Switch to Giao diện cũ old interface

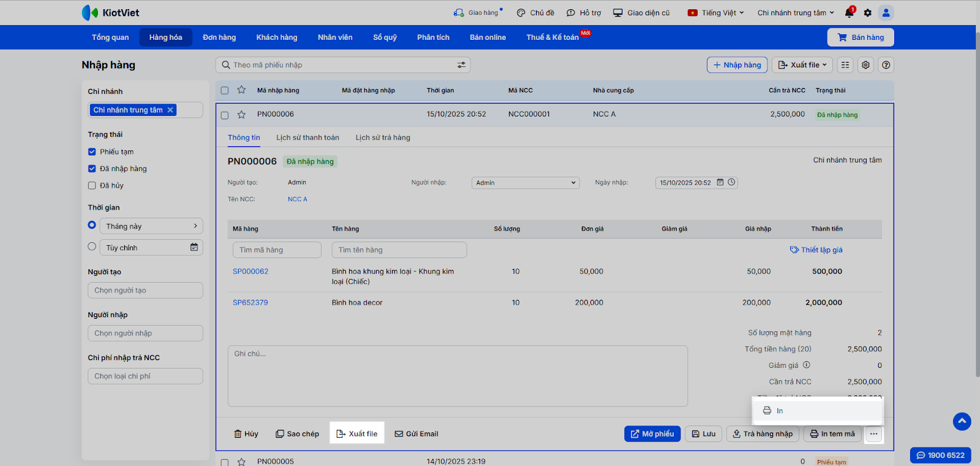click(x=641, y=12)
